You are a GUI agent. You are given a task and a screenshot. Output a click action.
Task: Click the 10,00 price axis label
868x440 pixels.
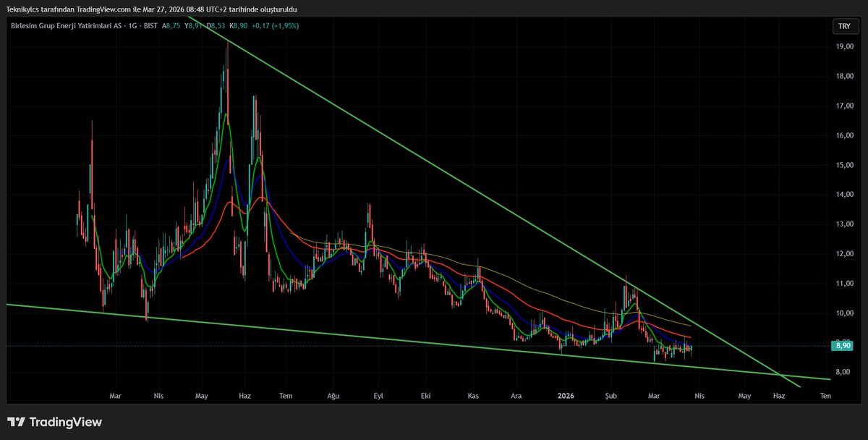(x=843, y=313)
